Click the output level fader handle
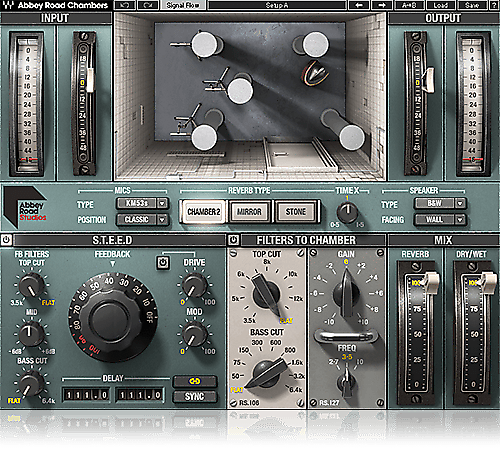Screen dimensions: 500x471 click(x=429, y=79)
